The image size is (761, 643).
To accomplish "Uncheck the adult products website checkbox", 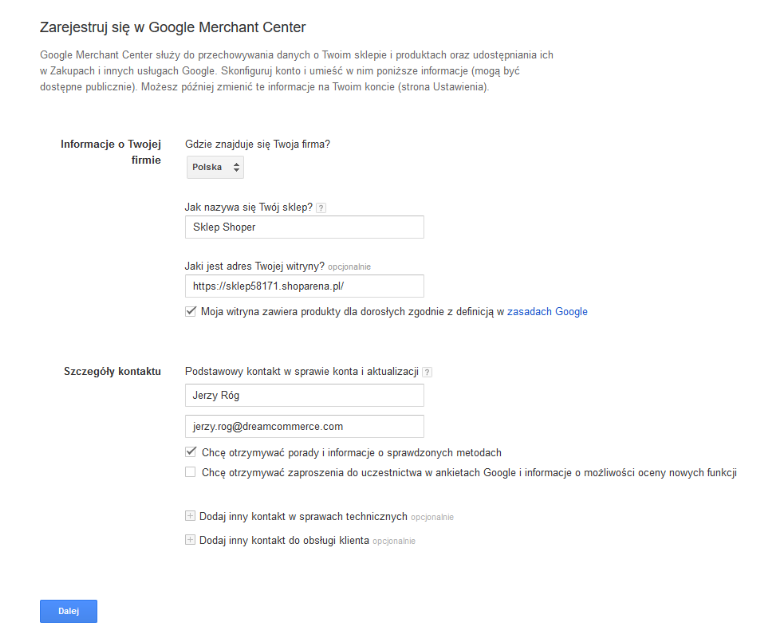I will point(191,311).
